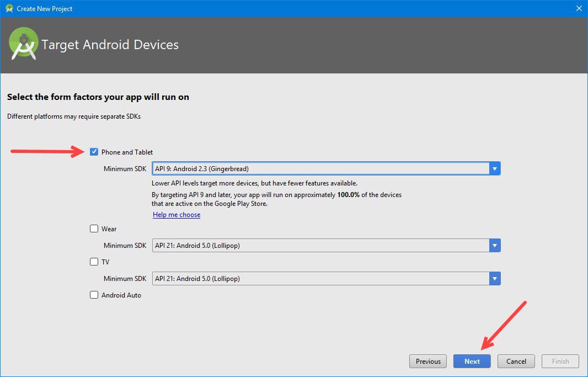Uncheck the Phone and Tablet checkbox

(94, 152)
